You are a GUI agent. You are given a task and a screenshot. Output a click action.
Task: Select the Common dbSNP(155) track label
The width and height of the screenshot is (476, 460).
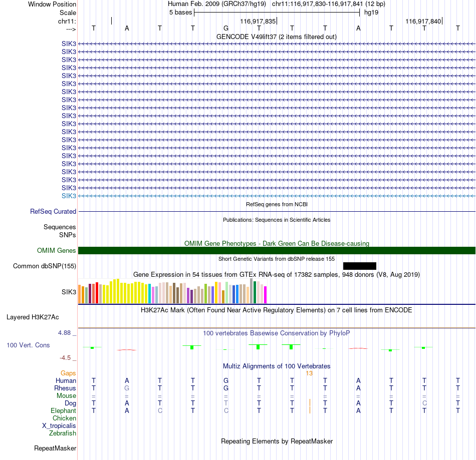point(45,266)
